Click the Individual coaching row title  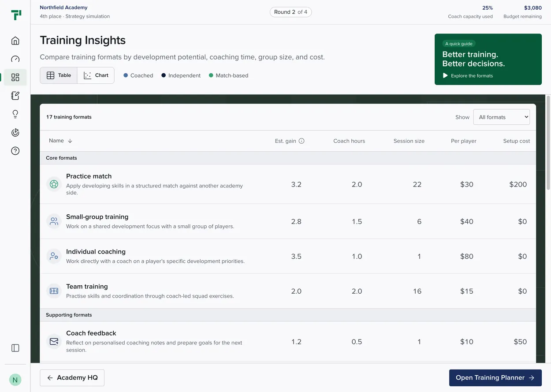[96, 252]
